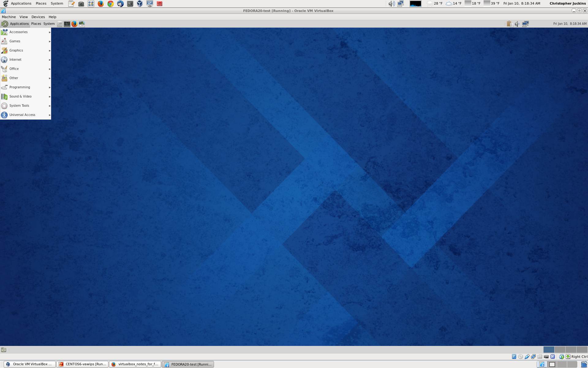The width and height of the screenshot is (588, 368).
Task: Open the guest file manager launcher
Action: click(60, 24)
